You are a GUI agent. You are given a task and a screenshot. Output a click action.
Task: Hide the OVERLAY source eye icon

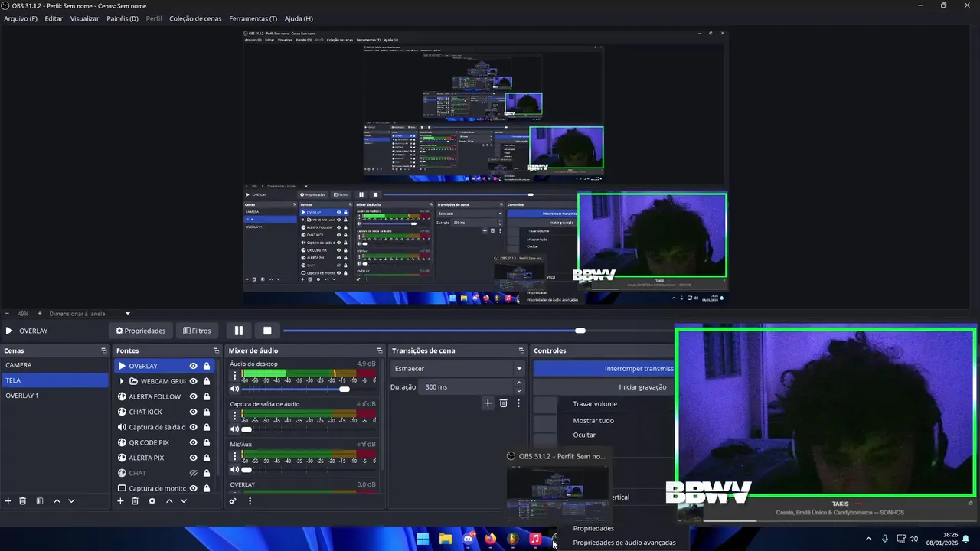[194, 366]
